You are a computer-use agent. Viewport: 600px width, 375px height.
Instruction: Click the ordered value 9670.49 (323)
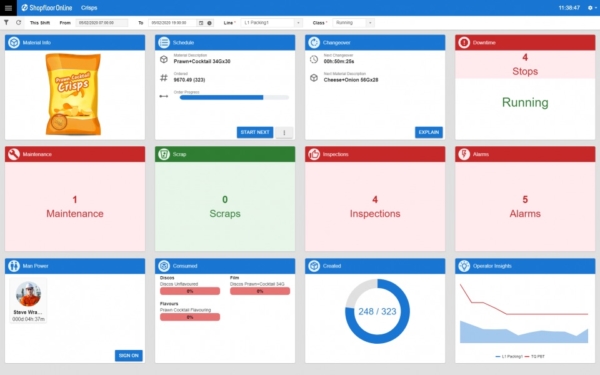tap(189, 80)
